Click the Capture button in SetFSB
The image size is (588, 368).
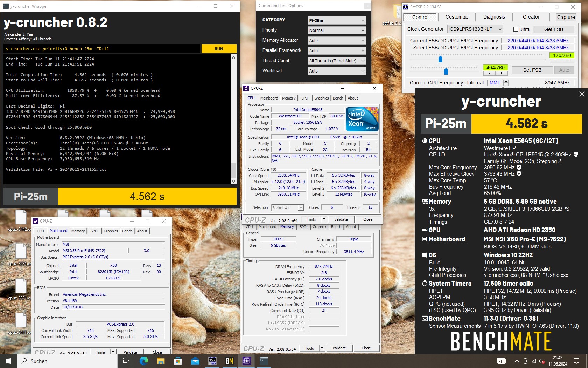pos(566,17)
